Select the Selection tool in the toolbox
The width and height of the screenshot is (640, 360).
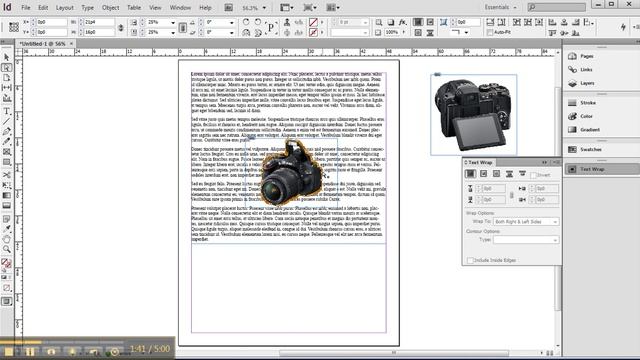7,57
